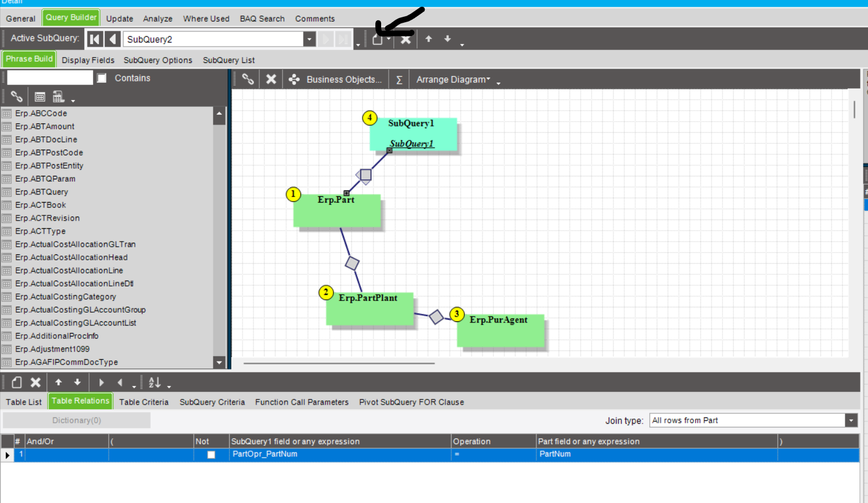Screen dimensions: 868x503
Task: Click the Business Objects button
Action: (336, 80)
